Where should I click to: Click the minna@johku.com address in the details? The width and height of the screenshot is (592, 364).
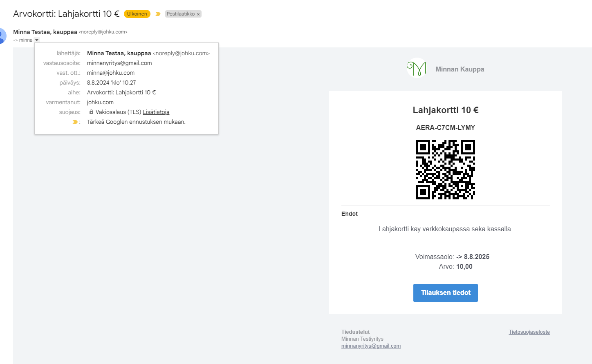pos(111,73)
